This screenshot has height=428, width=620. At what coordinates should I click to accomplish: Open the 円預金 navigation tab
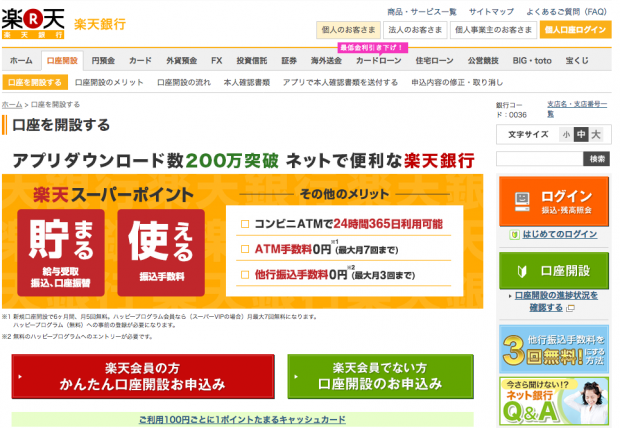point(103,61)
